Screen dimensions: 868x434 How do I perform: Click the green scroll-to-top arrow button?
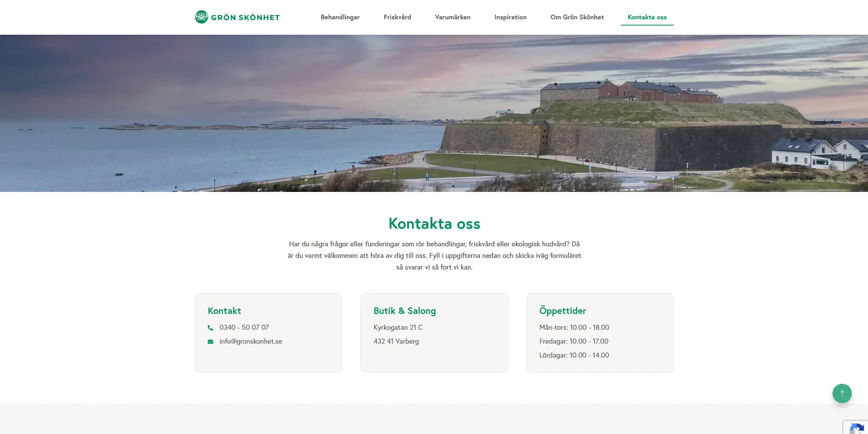pos(842,393)
